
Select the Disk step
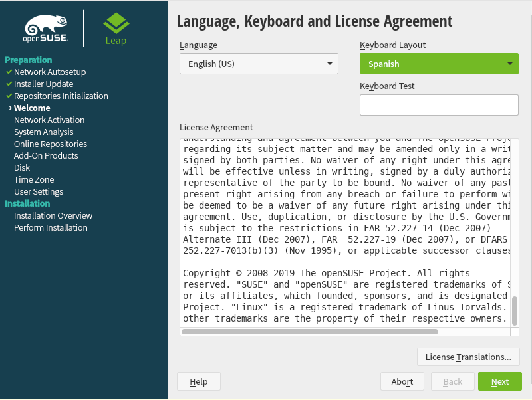[22, 168]
